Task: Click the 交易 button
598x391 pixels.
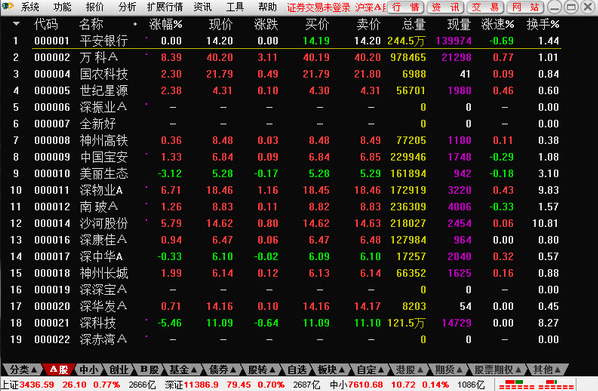Action: coord(485,7)
